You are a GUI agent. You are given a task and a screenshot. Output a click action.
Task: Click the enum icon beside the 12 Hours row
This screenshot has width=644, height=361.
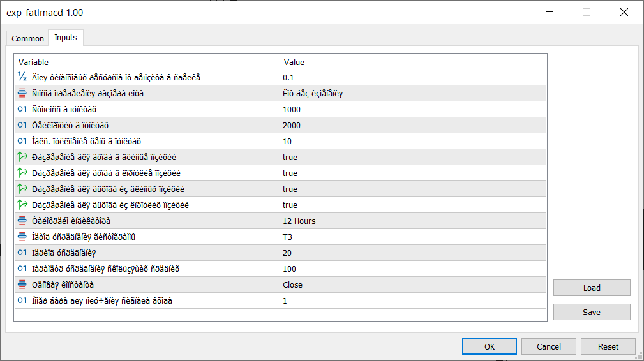click(x=22, y=221)
